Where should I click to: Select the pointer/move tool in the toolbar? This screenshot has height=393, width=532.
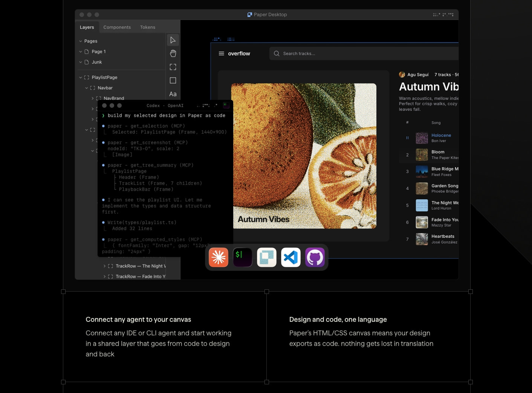pyautogui.click(x=173, y=40)
